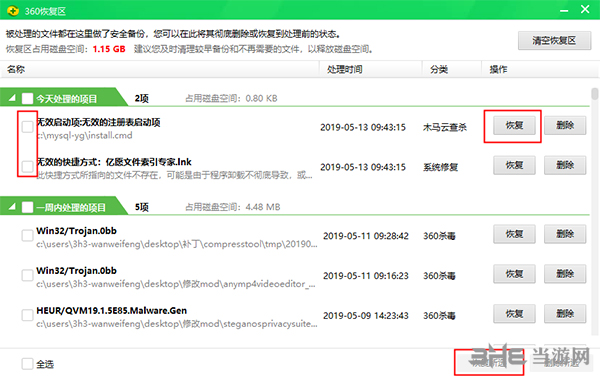Click the 2019-05-11 09:16:23 time cell
This screenshot has width=600, height=379.
coord(365,276)
